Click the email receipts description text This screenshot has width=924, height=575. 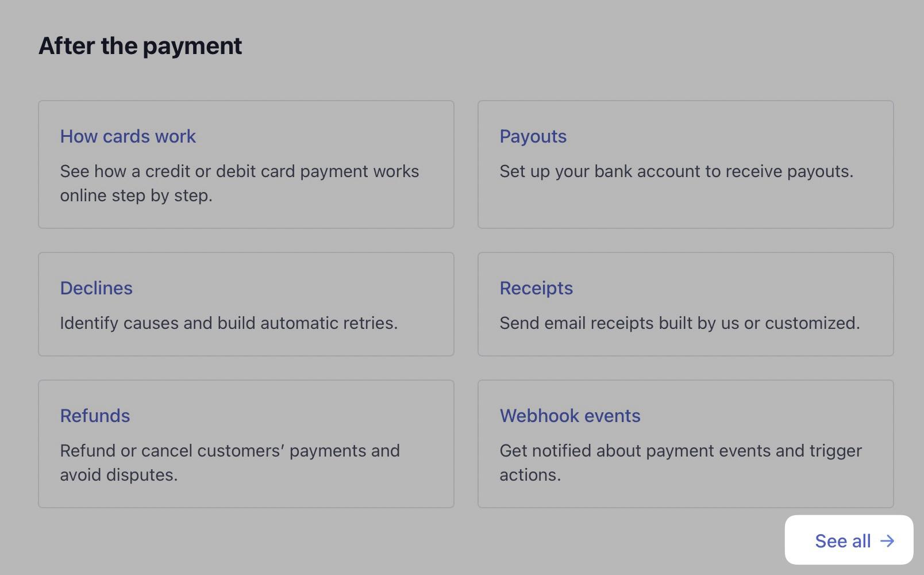[680, 323]
